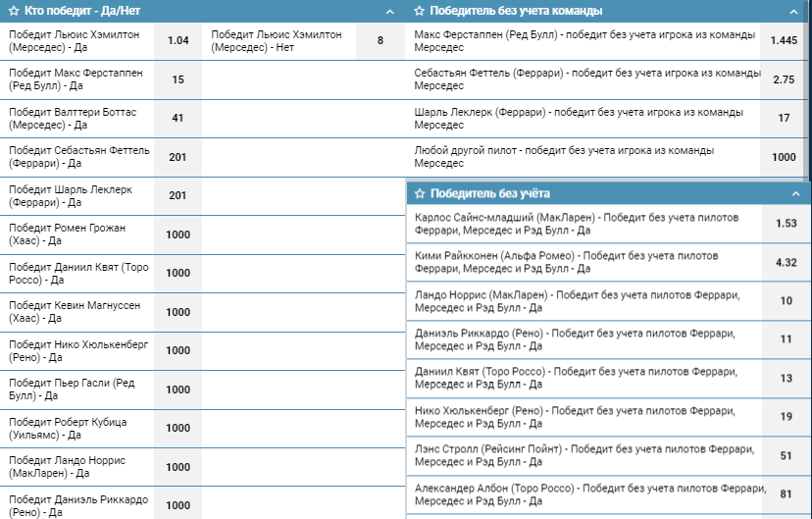812x519 pixels.
Task: Star the 'Победитель без учёта' market
Action: (420, 193)
